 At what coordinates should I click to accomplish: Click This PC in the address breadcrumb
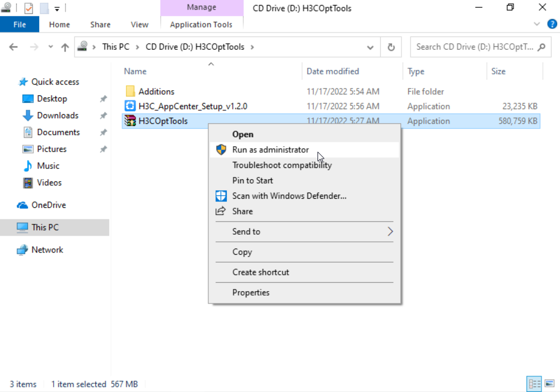click(116, 47)
